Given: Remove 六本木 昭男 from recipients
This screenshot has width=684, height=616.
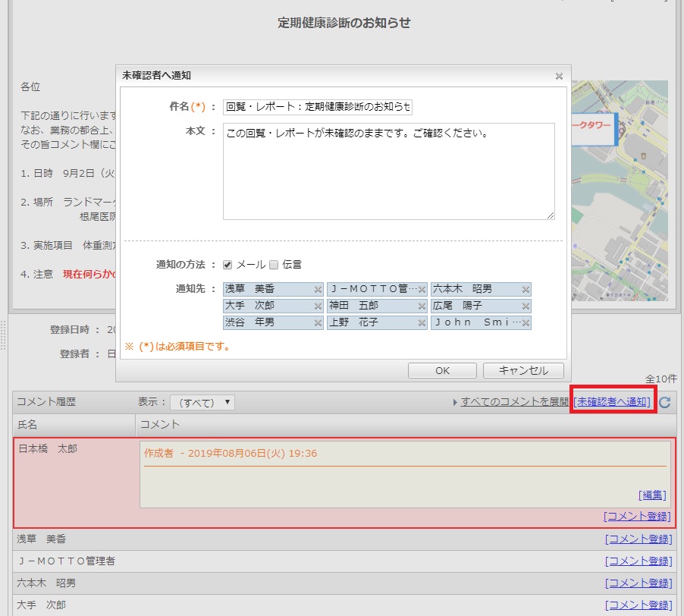Looking at the screenshot, I should (x=526, y=289).
